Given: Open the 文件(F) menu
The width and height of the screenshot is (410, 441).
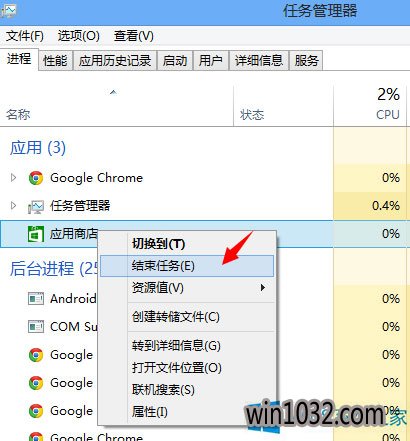Looking at the screenshot, I should (25, 36).
